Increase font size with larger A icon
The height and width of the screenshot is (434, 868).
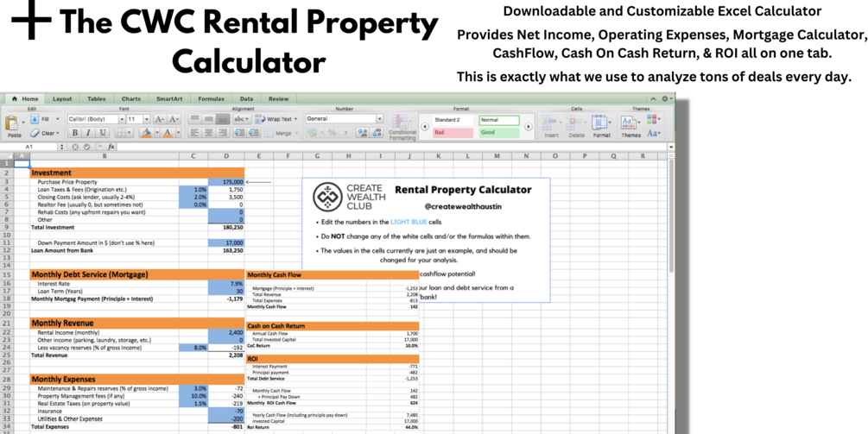click(160, 119)
